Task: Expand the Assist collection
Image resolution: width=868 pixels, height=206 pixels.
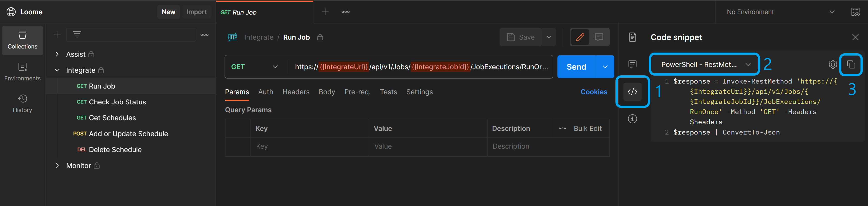Action: 57,54
